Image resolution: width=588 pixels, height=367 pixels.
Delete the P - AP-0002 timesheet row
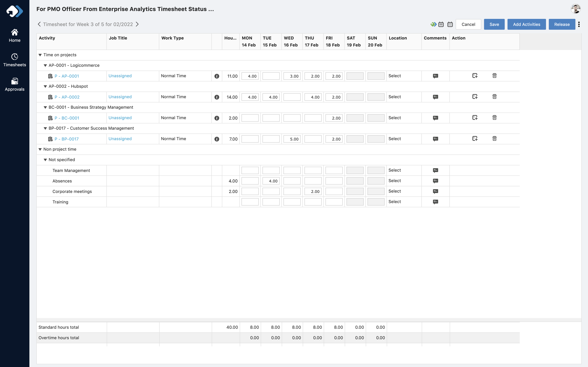(x=494, y=97)
